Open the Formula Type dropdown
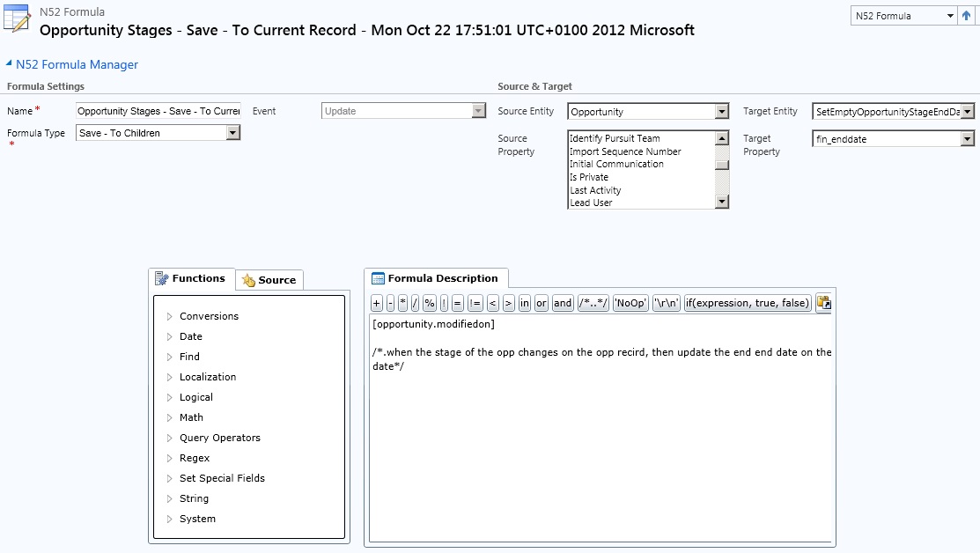 point(233,133)
